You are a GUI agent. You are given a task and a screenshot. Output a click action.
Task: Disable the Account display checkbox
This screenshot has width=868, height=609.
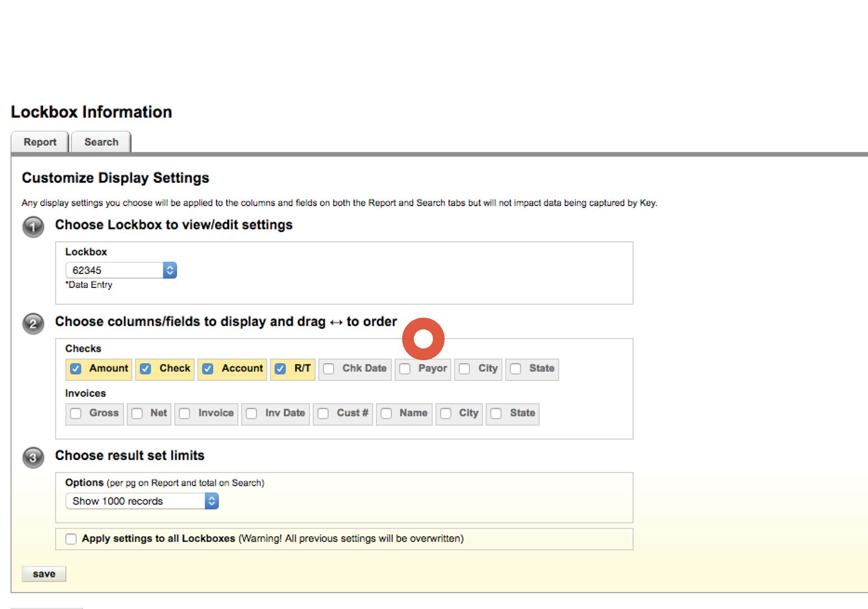pos(208,369)
